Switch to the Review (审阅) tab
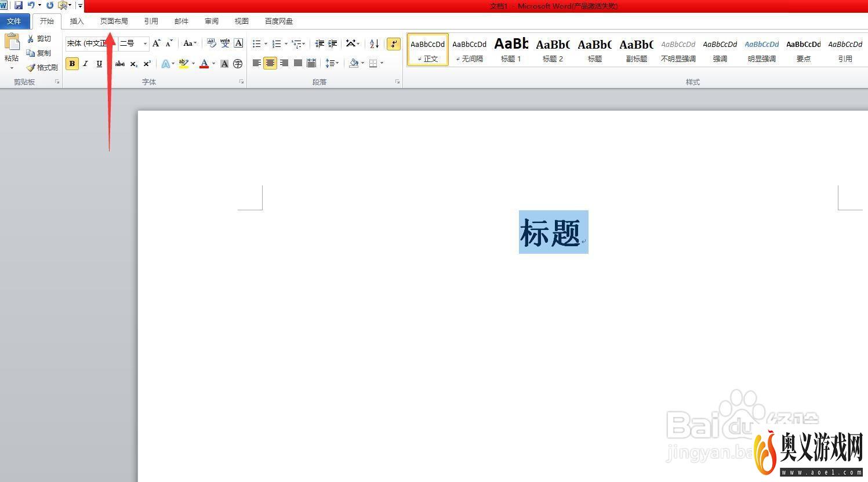Screen dimensions: 868x482 [x=211, y=21]
